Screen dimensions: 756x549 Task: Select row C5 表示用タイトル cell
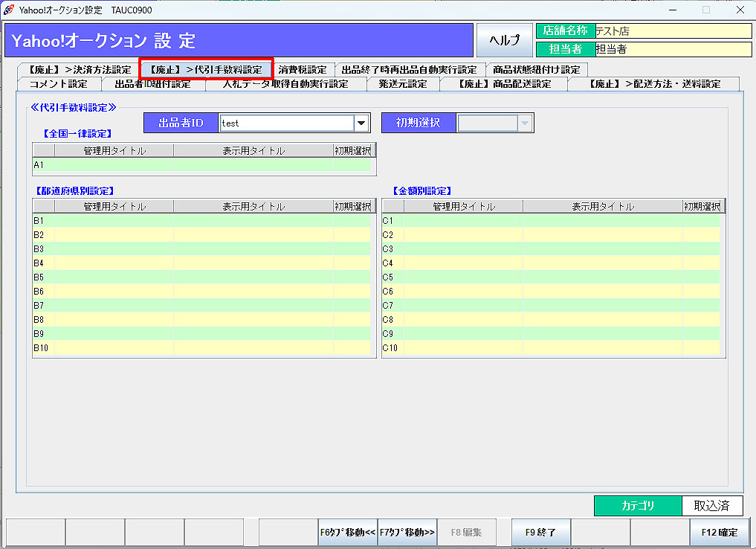602,277
